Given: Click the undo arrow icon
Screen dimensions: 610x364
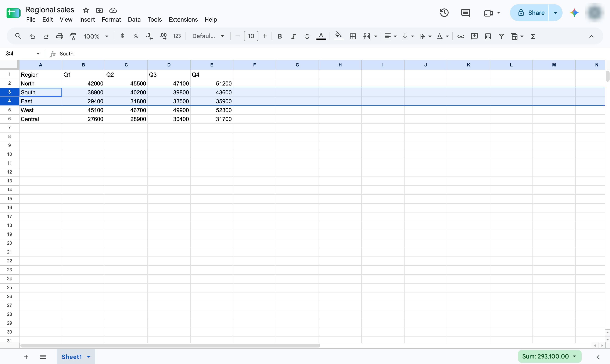Looking at the screenshot, I should pos(32,36).
